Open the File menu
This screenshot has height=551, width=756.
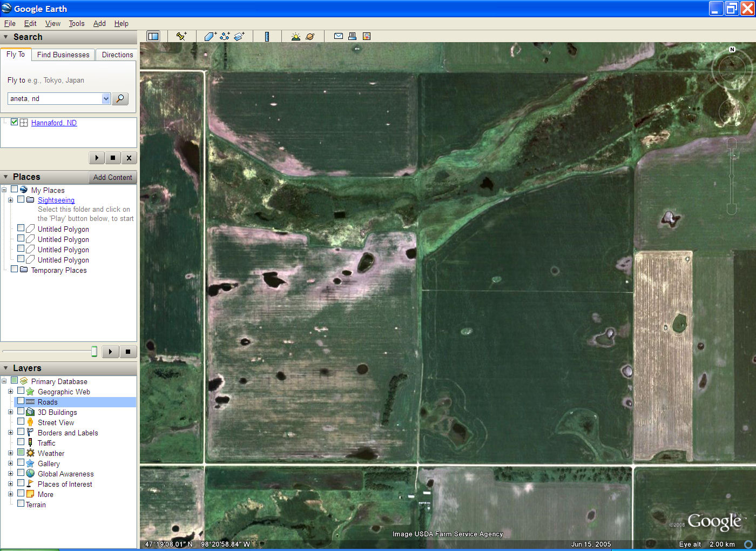coord(10,23)
